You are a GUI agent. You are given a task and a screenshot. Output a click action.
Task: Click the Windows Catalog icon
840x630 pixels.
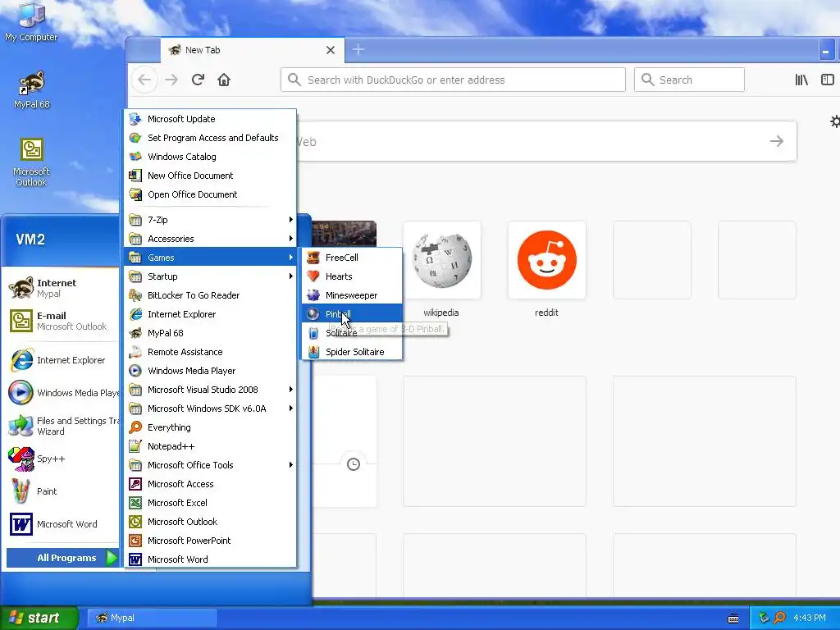point(135,157)
